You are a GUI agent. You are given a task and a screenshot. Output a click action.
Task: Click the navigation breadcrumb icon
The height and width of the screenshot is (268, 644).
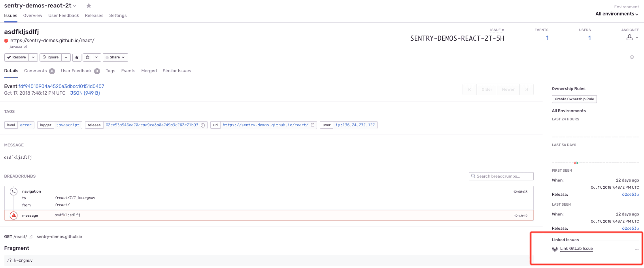pyautogui.click(x=14, y=191)
